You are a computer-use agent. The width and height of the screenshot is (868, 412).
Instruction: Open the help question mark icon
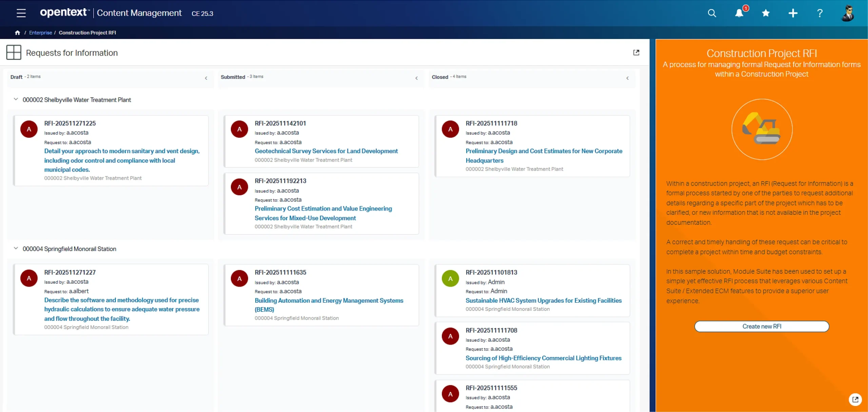(820, 13)
